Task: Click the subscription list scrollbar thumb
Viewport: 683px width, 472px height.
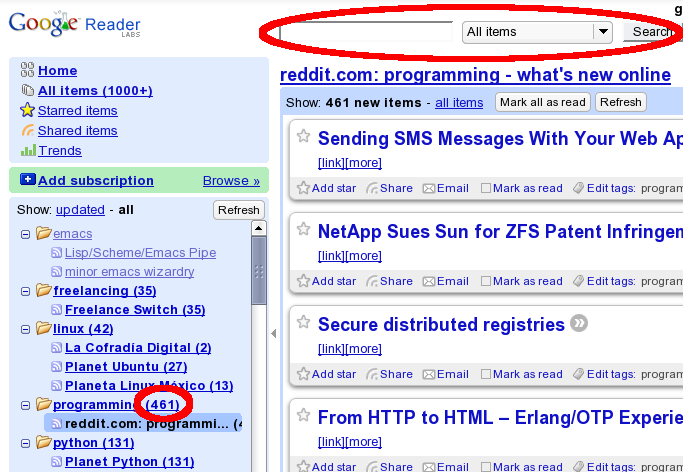Action: (259, 271)
